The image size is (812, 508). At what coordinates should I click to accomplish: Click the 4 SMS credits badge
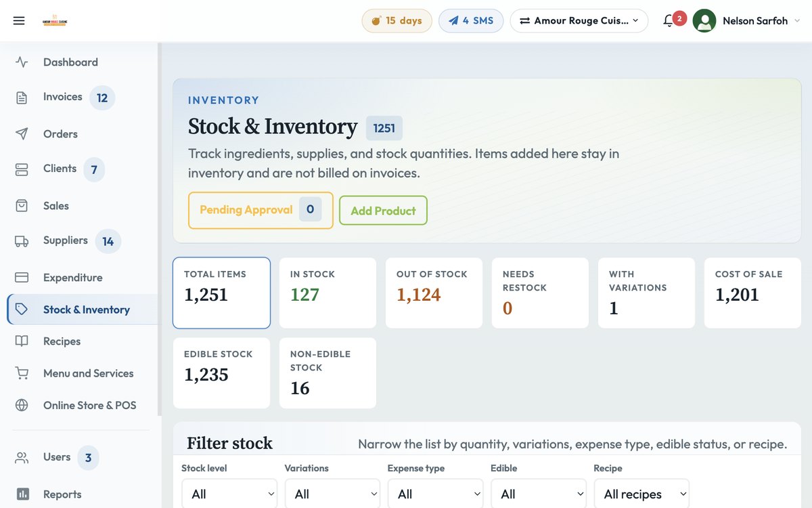click(471, 21)
